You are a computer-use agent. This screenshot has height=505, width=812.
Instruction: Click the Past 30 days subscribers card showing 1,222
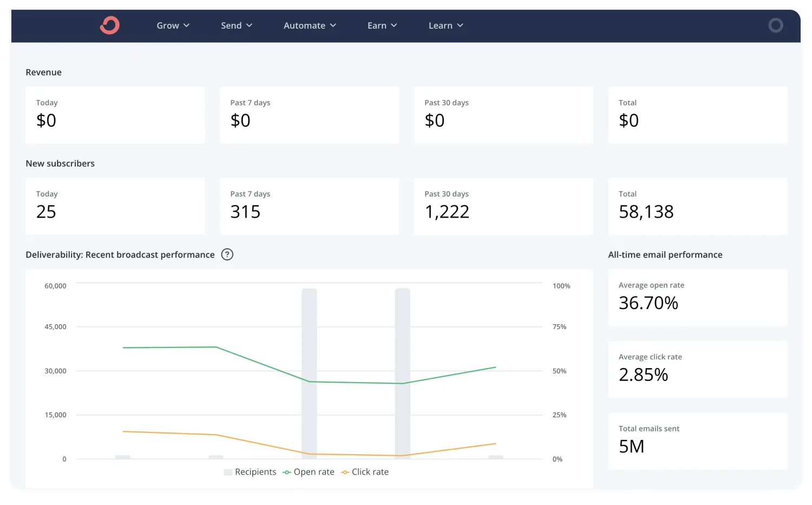tap(503, 206)
